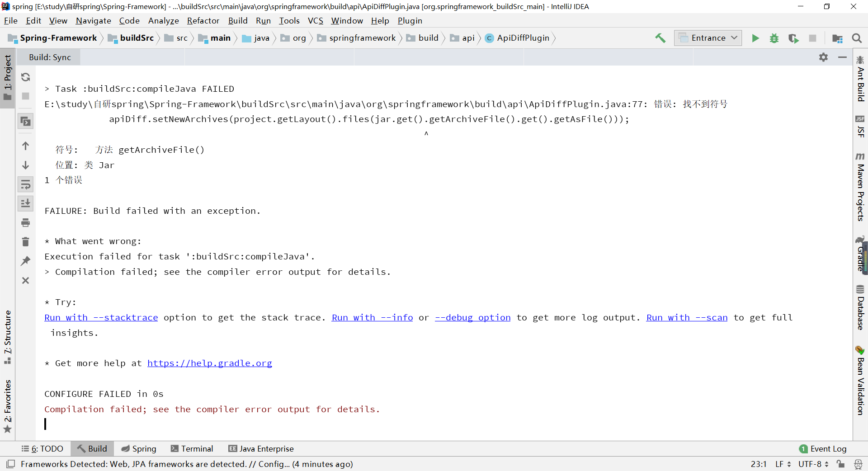Select the Build: Sync tab
868x471 pixels.
[x=50, y=57]
